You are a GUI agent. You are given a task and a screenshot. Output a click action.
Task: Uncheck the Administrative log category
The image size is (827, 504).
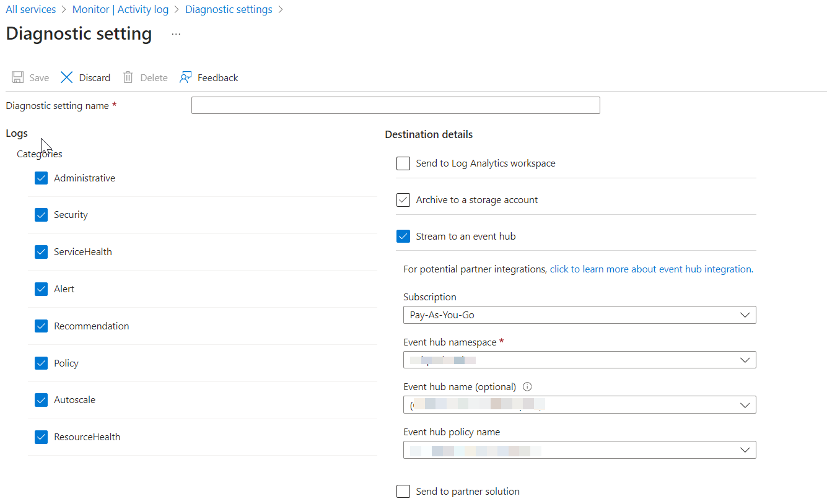[41, 178]
